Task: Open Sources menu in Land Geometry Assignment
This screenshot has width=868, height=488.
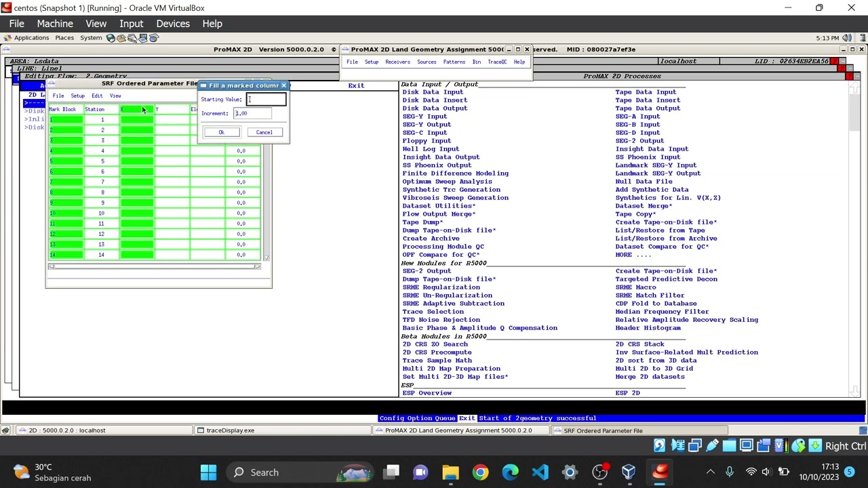Action: (x=427, y=62)
